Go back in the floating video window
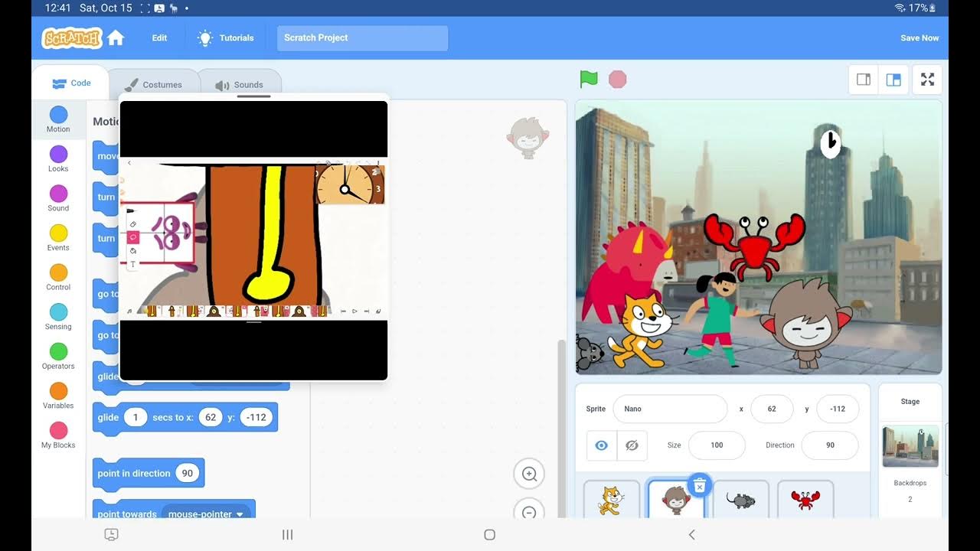 [x=129, y=162]
